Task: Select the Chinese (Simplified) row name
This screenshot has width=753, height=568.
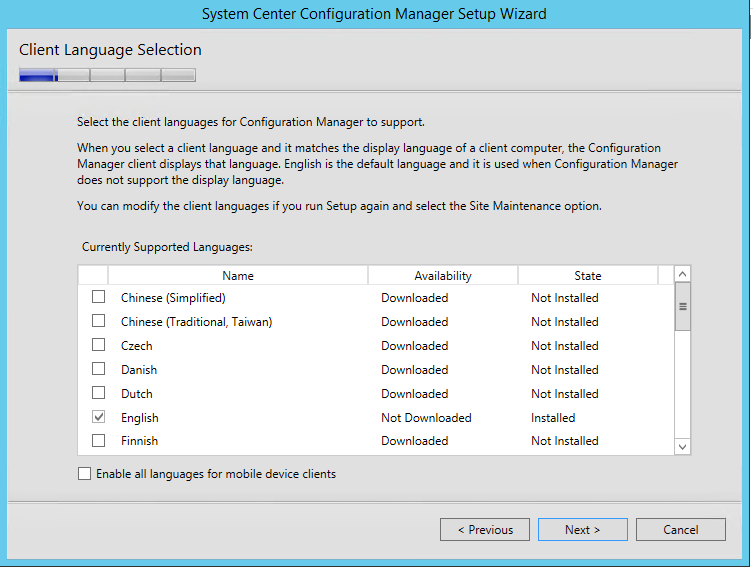Action: 173,298
